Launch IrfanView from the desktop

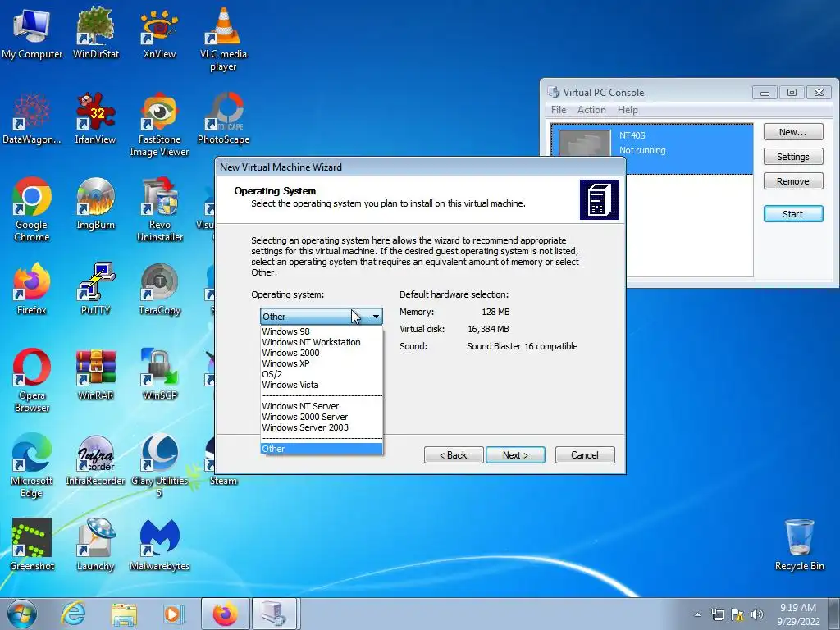pyautogui.click(x=95, y=119)
